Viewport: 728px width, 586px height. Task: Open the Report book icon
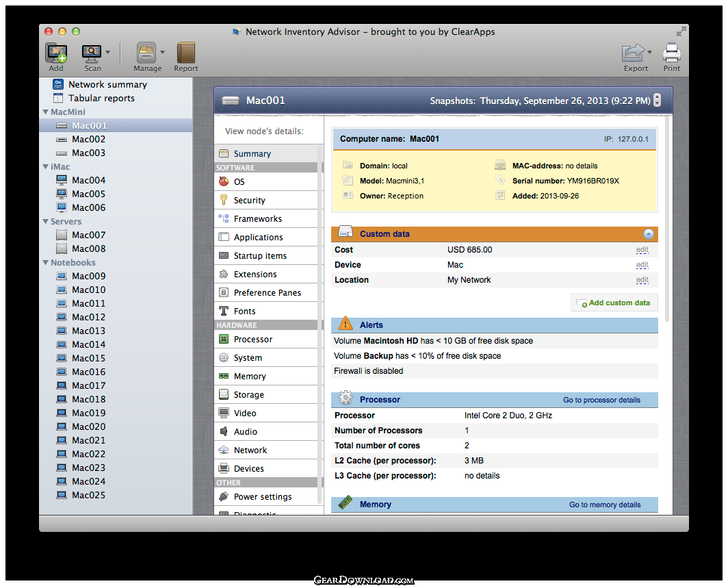click(x=185, y=53)
